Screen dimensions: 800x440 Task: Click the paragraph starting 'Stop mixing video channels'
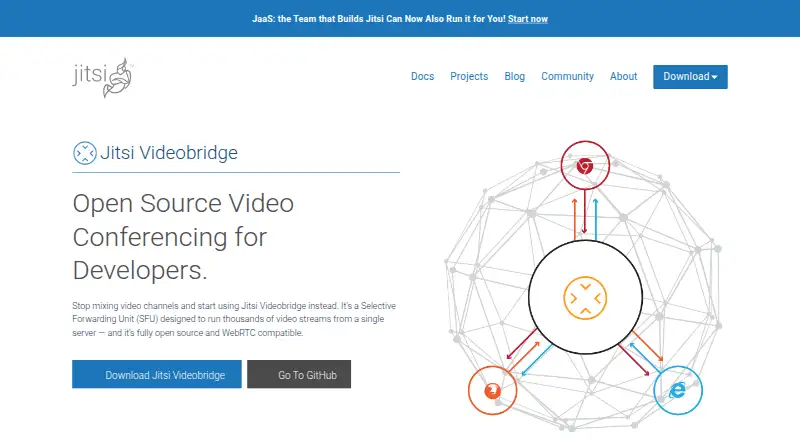pos(234,319)
